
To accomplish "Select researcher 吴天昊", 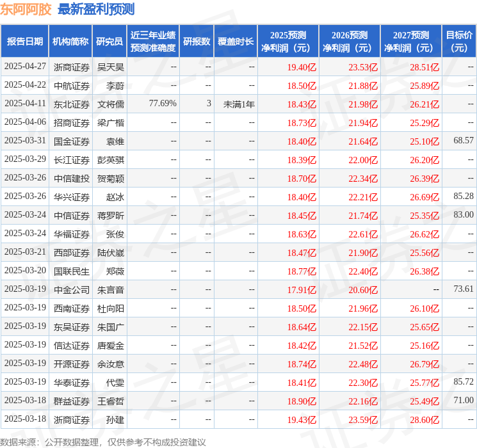I will (110, 67).
